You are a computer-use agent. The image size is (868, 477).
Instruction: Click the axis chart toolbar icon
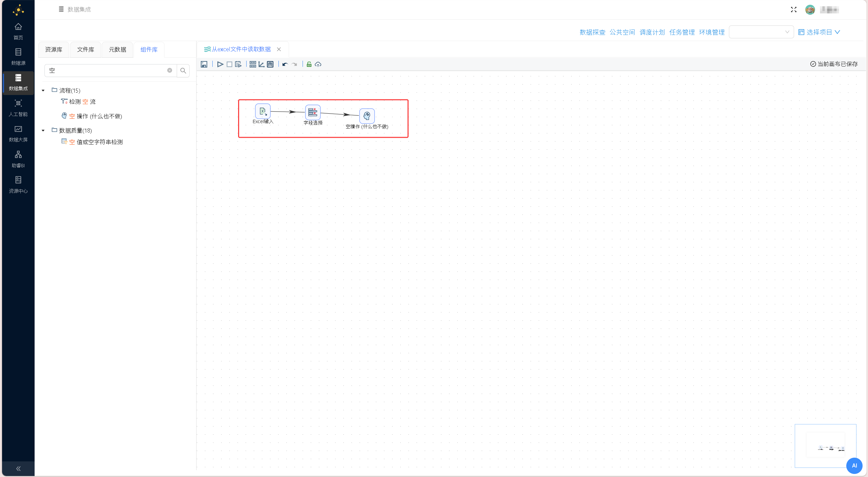(261, 64)
